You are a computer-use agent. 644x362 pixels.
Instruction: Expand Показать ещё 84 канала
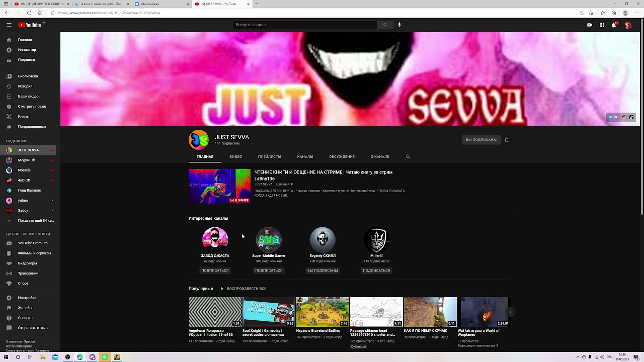[28, 220]
